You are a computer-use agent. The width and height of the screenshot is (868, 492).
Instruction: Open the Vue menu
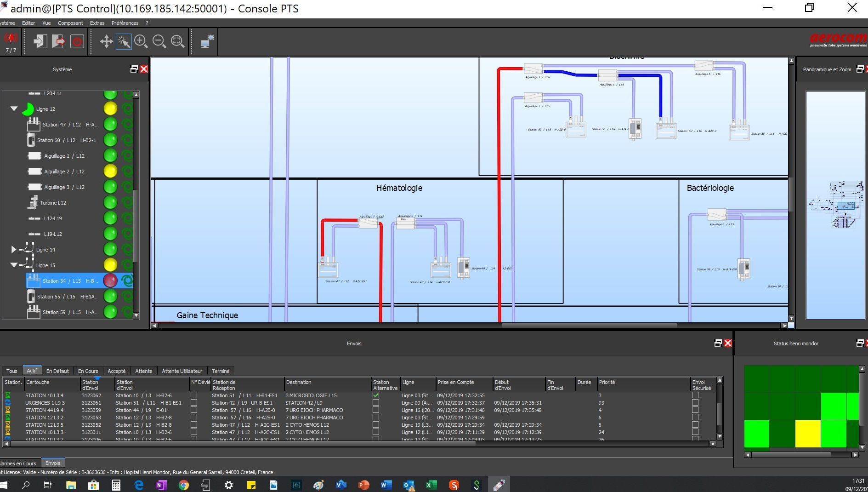pyautogui.click(x=46, y=23)
